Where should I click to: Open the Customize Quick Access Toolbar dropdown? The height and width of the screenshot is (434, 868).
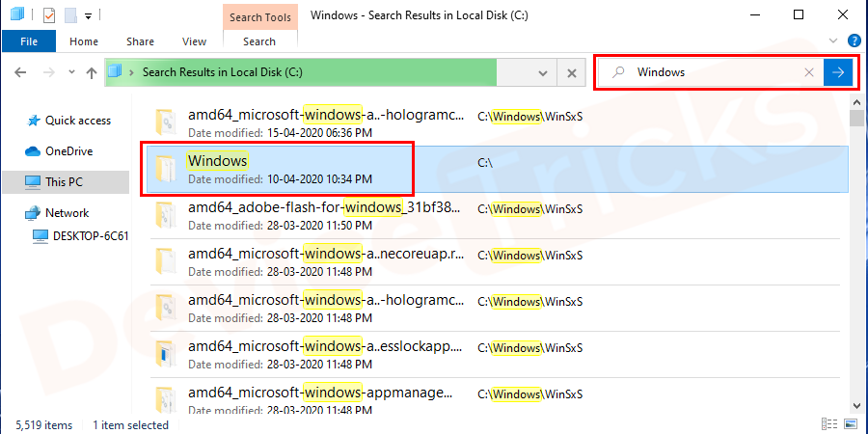point(88,16)
